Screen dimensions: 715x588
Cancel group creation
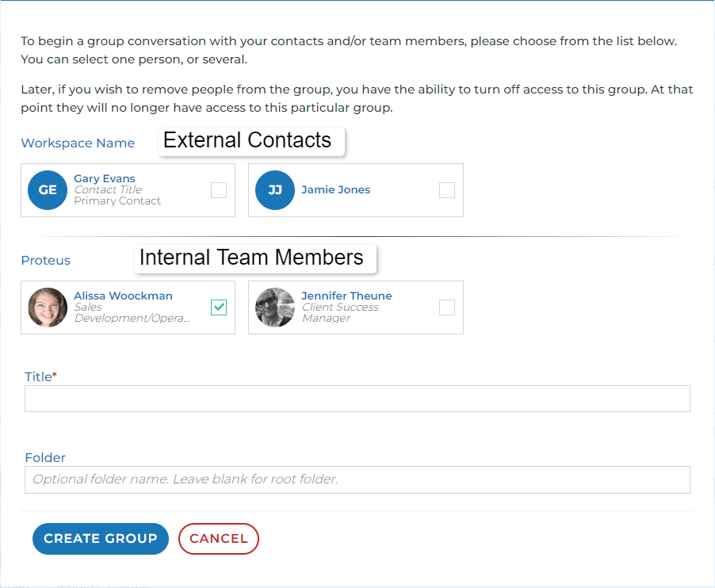219,539
